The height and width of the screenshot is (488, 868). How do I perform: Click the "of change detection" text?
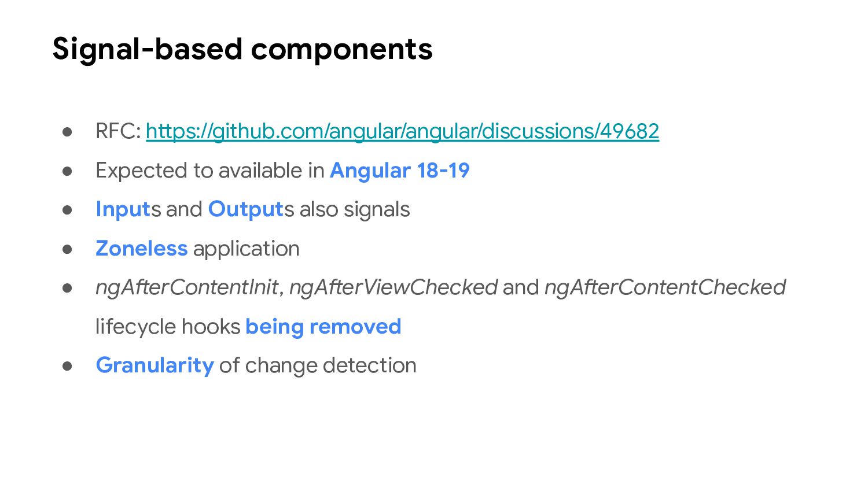click(x=317, y=365)
